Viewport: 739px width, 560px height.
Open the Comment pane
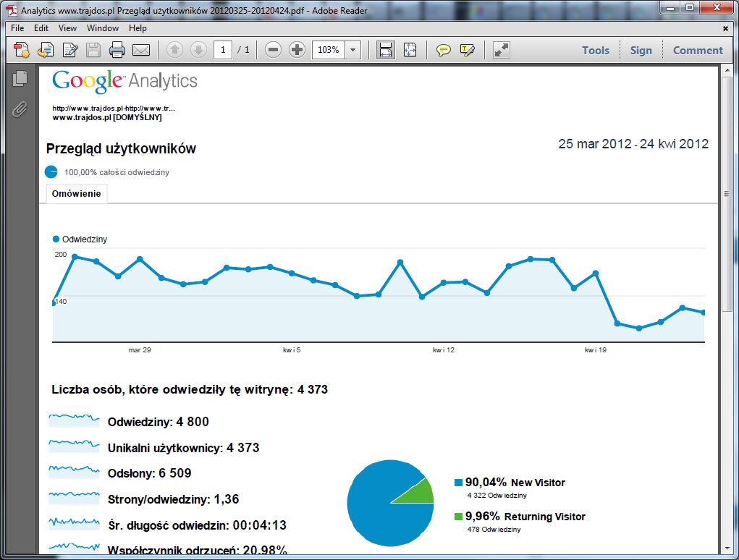(x=698, y=51)
